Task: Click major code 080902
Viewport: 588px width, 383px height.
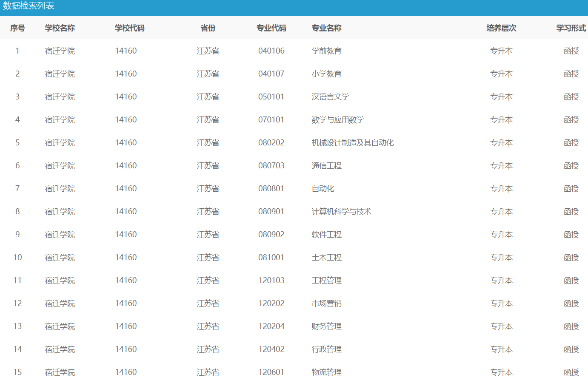Action: click(x=271, y=235)
